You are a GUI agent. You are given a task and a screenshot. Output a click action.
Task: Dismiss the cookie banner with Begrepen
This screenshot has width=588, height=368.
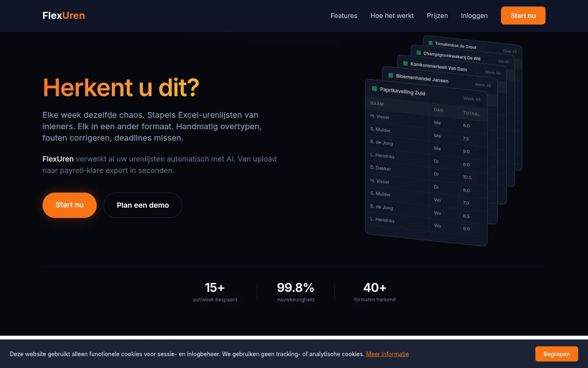pos(556,354)
